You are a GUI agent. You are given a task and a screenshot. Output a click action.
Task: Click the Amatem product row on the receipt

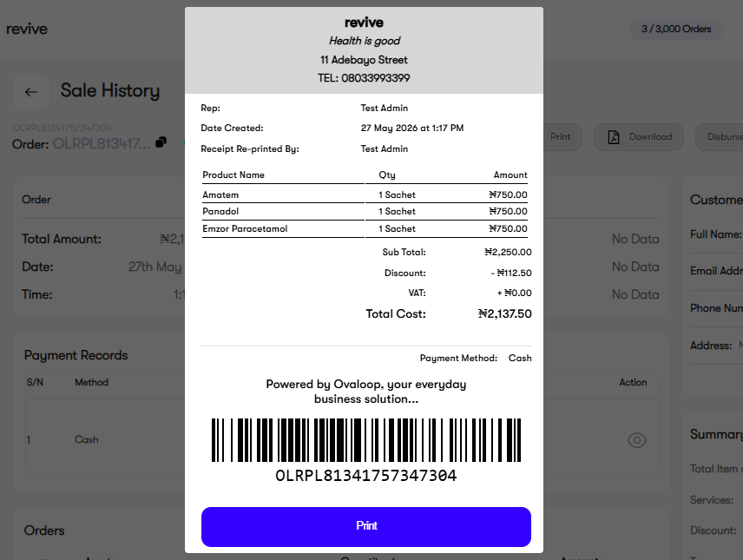point(365,194)
